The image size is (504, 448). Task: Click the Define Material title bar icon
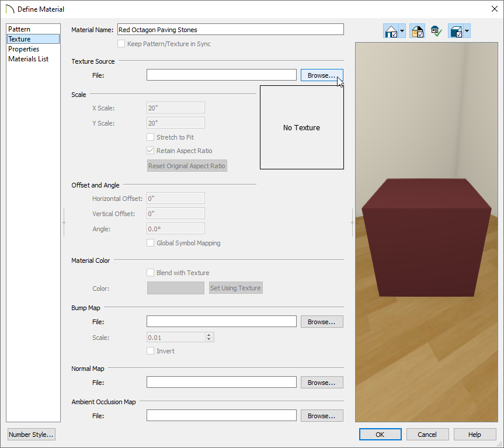tap(9, 9)
